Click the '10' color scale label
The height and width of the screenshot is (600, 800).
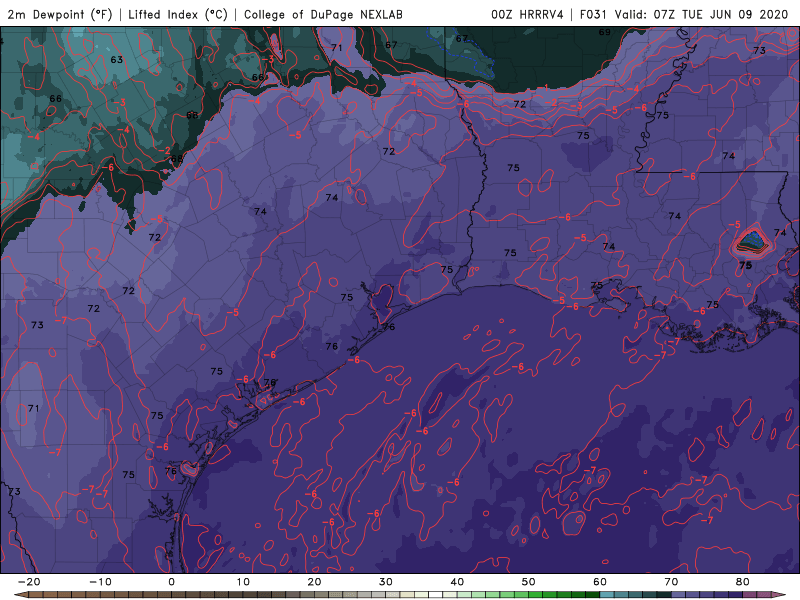click(x=243, y=582)
